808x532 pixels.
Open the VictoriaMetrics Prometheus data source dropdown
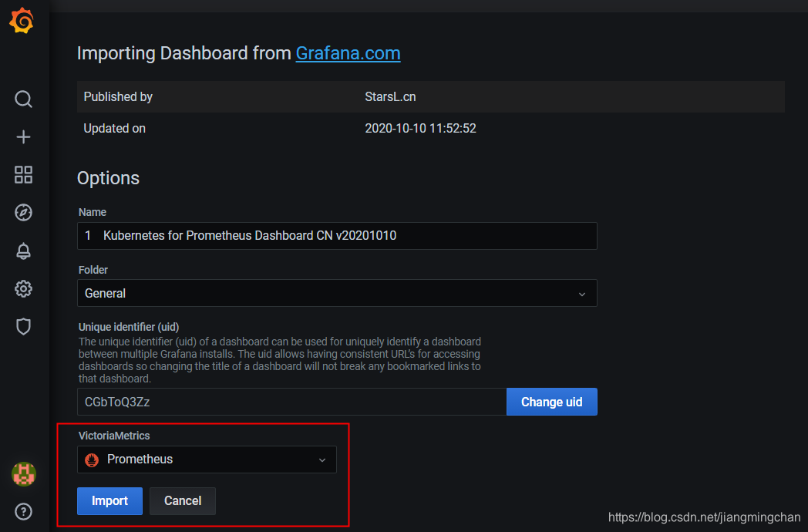(207, 460)
